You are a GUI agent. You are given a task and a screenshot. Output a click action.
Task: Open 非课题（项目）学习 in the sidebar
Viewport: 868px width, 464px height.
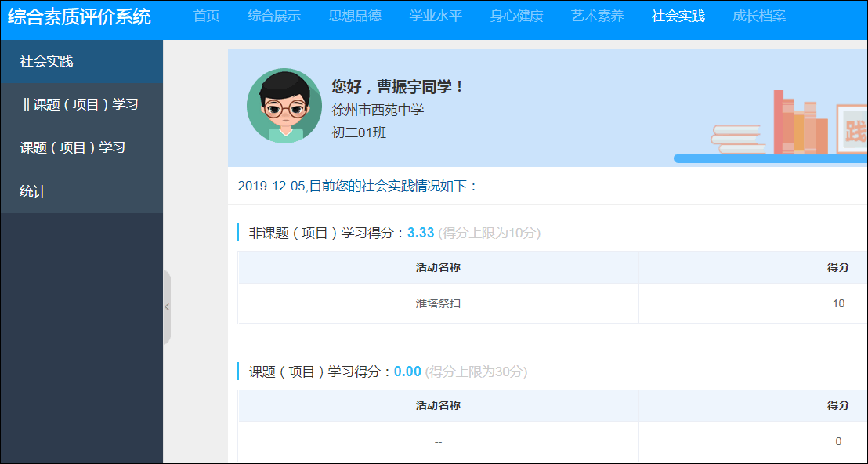tap(82, 105)
